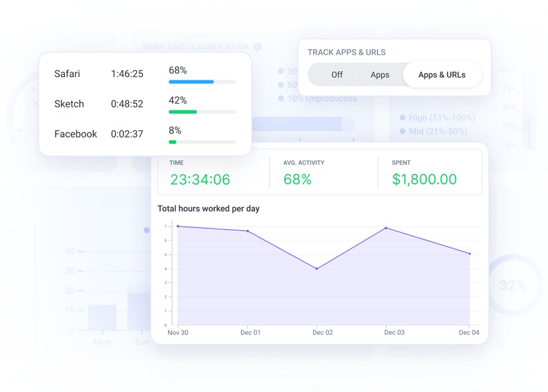Turn tracking Off

(x=337, y=75)
